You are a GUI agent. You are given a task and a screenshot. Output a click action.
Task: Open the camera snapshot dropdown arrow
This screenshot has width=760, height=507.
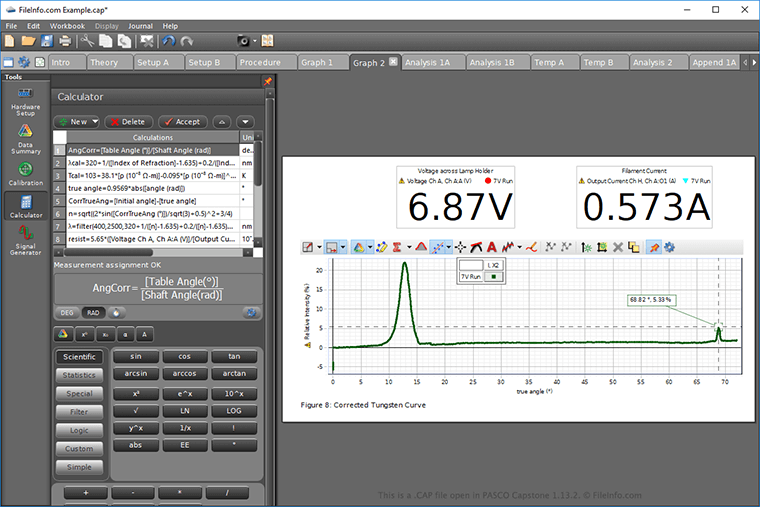click(x=255, y=41)
